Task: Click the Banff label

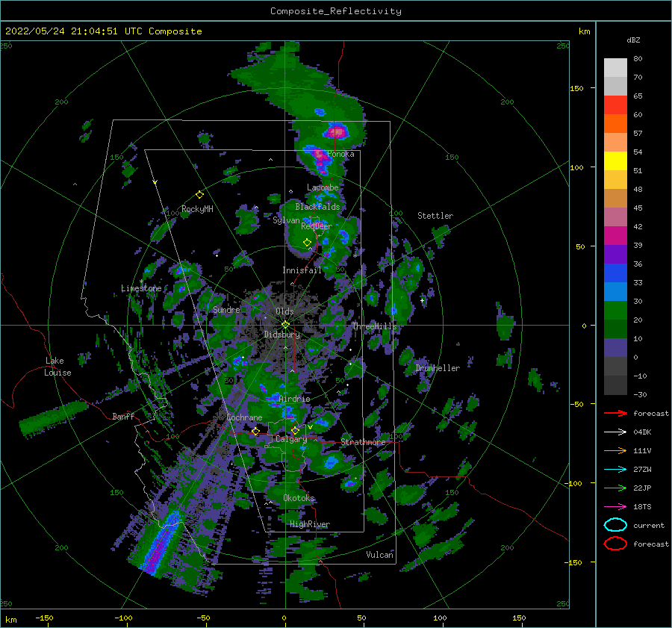Action: click(123, 416)
